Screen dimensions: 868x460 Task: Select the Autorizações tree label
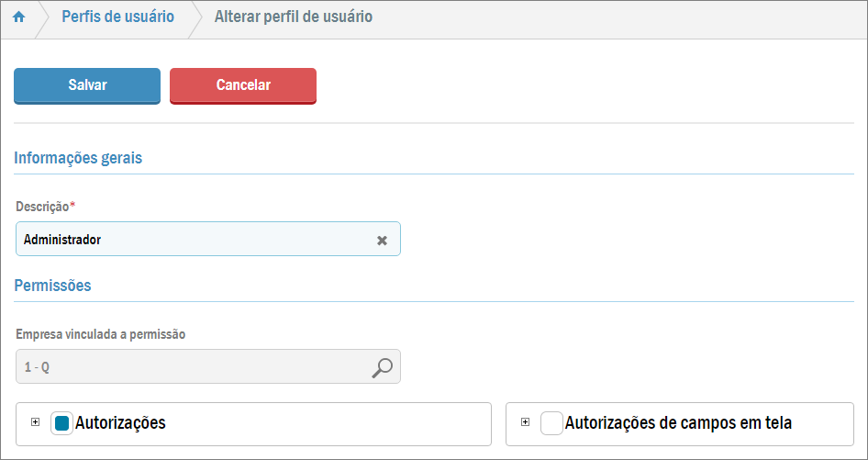120,423
